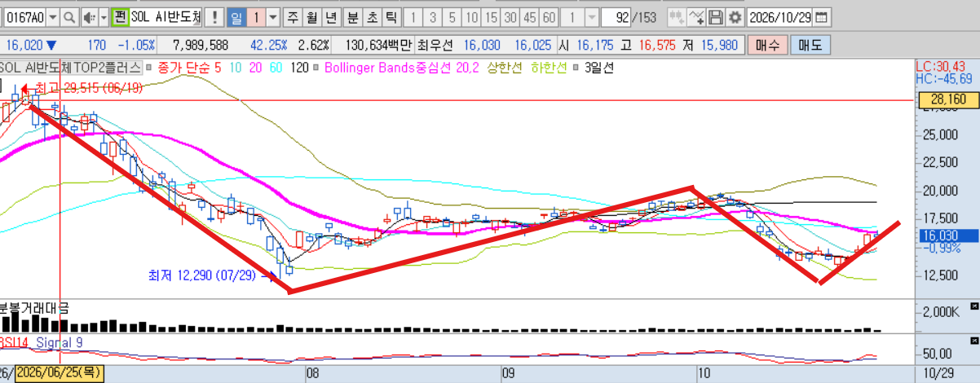Open the stock code search magnifier

coord(70,17)
